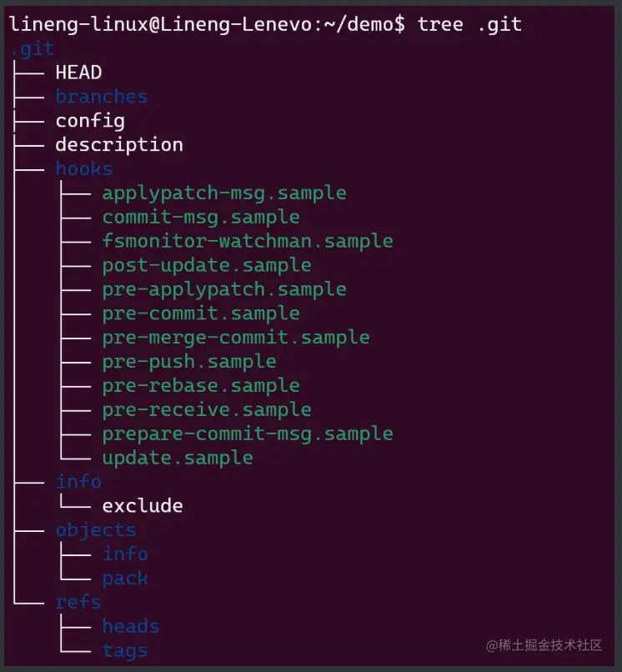Click pre-merge-commit.sample entry
The height and width of the screenshot is (672, 622).
click(x=235, y=338)
